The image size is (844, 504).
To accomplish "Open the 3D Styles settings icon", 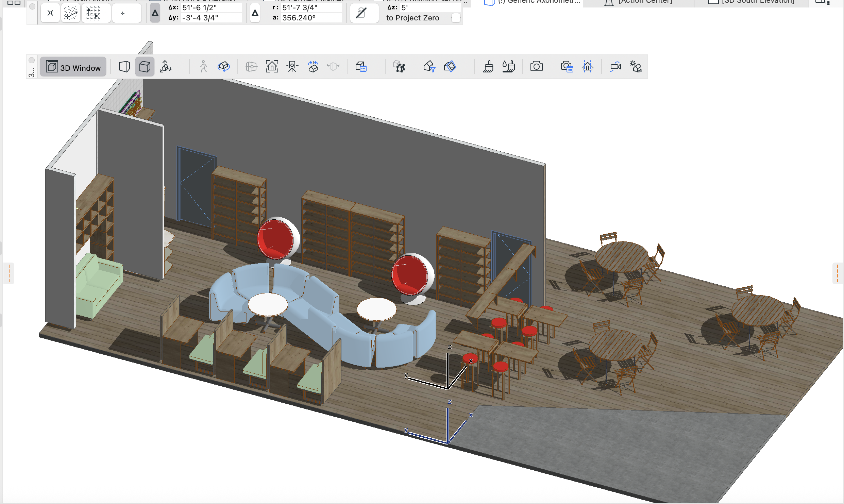I will coord(361,67).
